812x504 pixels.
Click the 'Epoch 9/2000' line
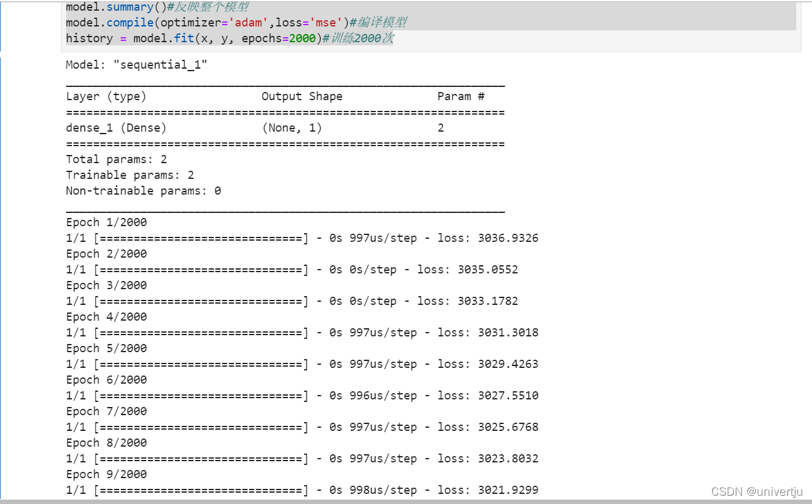pos(106,474)
